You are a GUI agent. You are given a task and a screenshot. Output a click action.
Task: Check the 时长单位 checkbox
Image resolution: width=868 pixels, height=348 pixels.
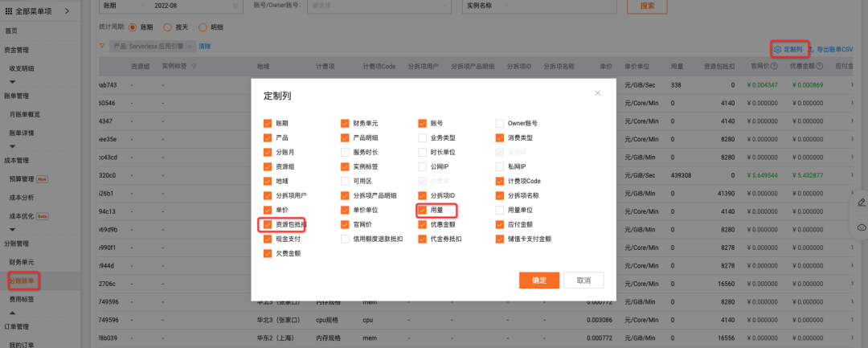(423, 152)
